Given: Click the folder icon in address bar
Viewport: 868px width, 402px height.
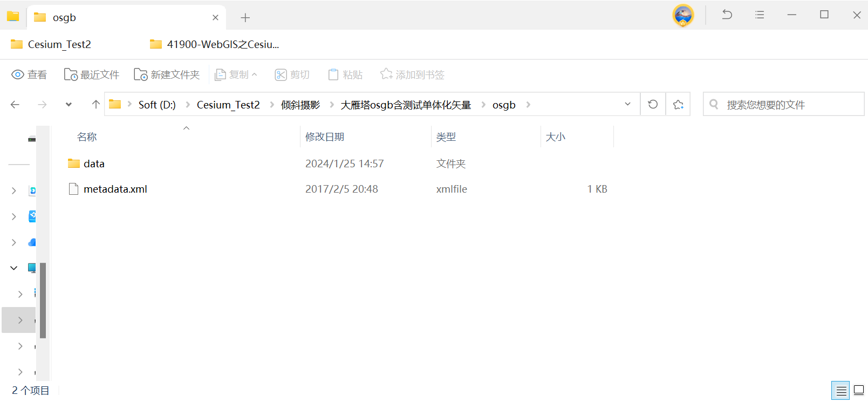Looking at the screenshot, I should click(x=115, y=104).
